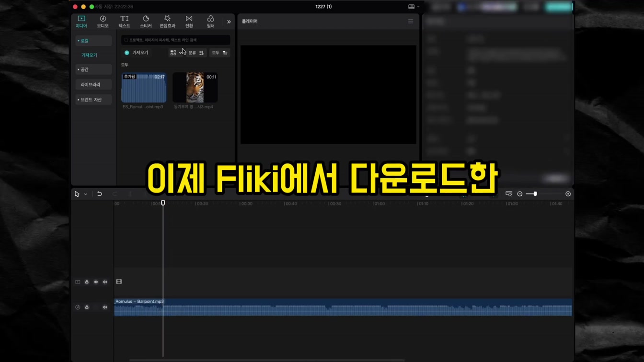Switch to the 오디오 audio tab
The image size is (644, 362).
(x=103, y=22)
